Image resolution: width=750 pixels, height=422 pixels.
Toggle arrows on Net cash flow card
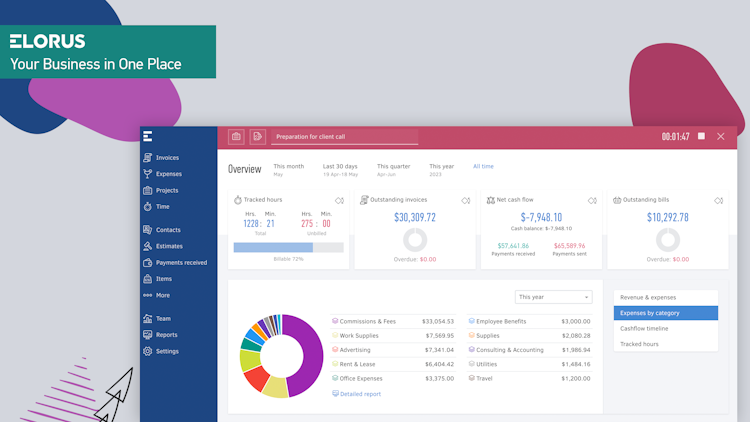pos(592,200)
